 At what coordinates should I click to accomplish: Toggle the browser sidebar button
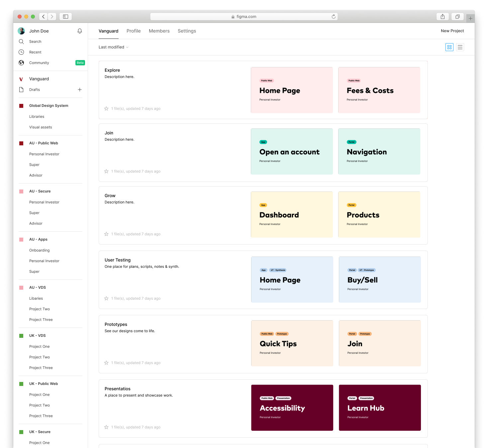[x=66, y=17]
